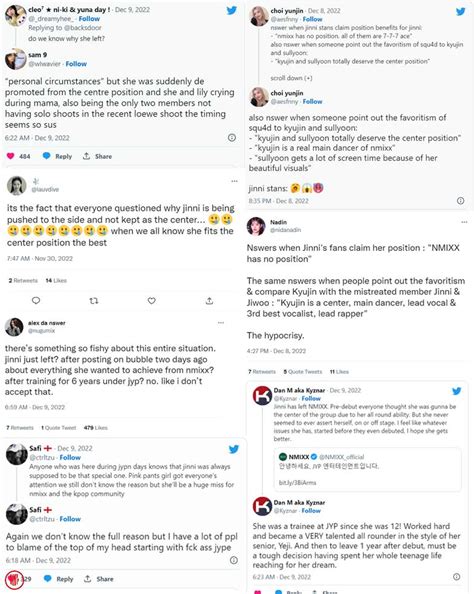474x594 pixels.
Task: Follow sam 9 @whwavier
Action: tap(76, 64)
